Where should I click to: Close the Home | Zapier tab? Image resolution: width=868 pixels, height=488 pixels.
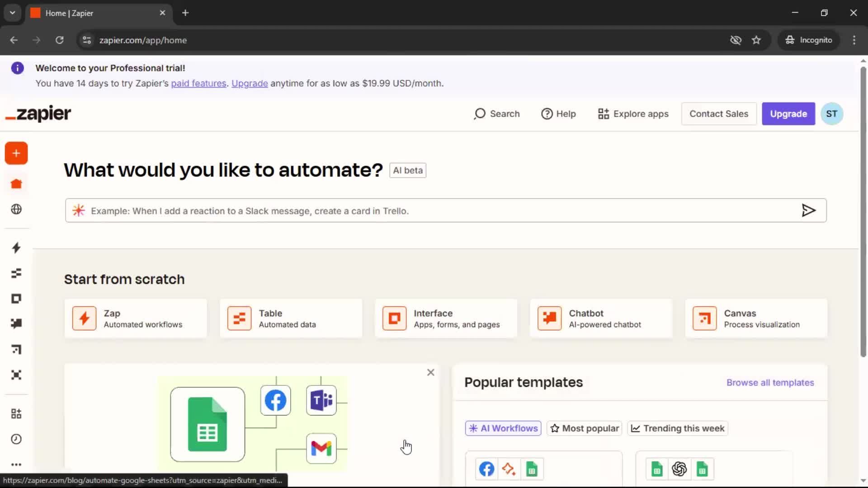click(x=163, y=13)
